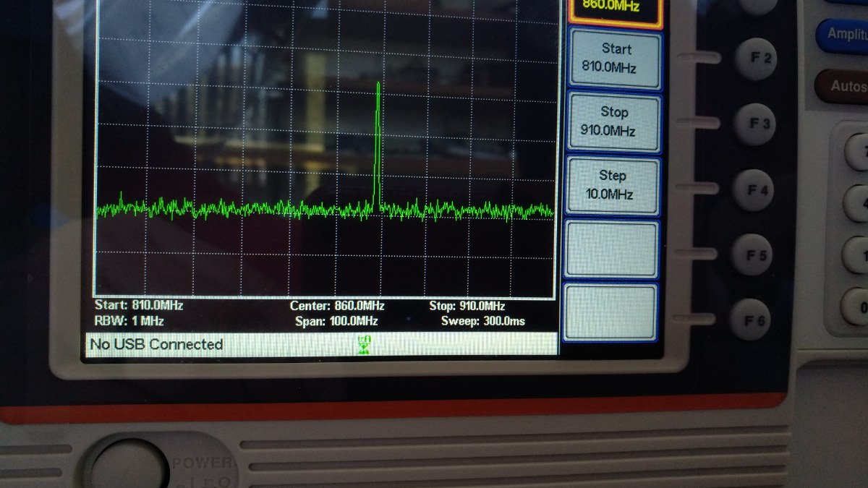Click the blank softkey beside F6

point(610,312)
